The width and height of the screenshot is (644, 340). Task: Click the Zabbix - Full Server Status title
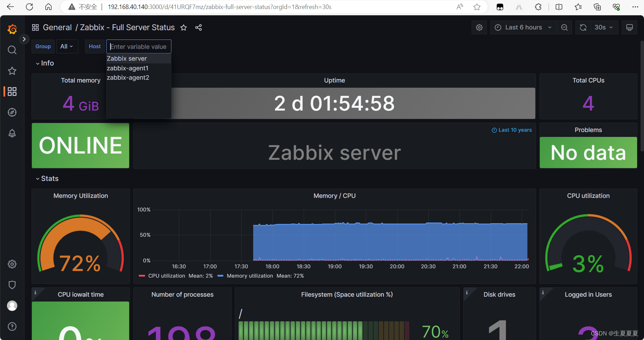click(x=127, y=27)
